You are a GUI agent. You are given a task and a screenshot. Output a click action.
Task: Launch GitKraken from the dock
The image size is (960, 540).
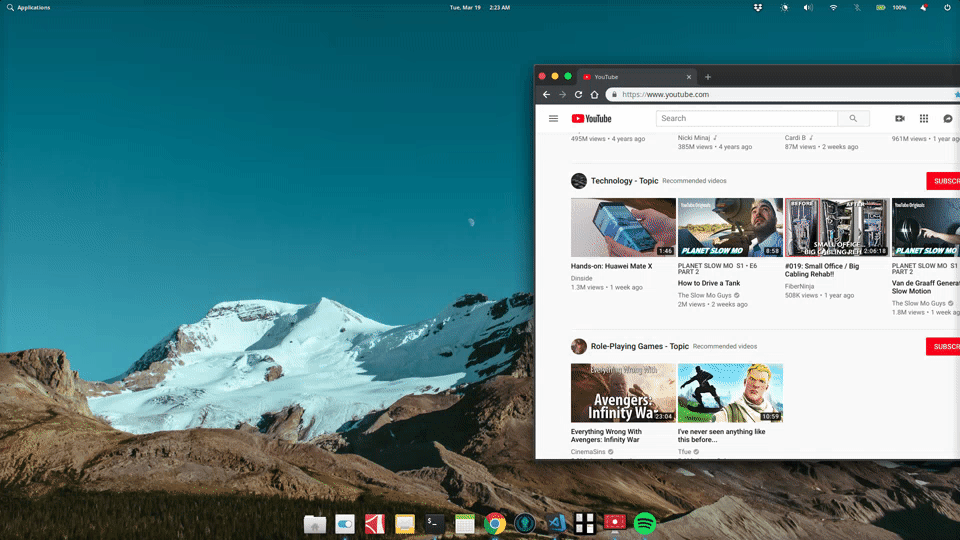coord(525,524)
